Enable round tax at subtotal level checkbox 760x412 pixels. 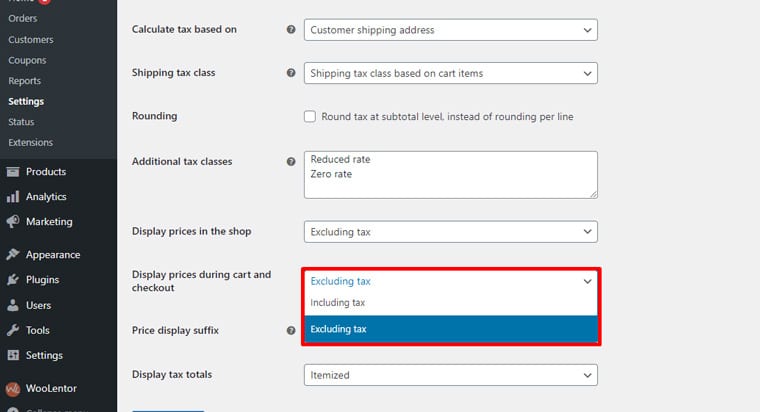310,117
